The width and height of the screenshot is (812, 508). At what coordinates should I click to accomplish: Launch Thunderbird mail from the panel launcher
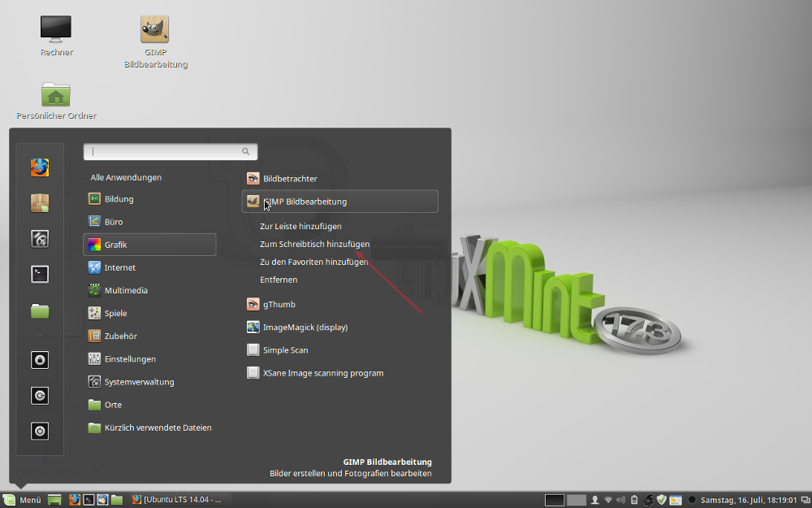click(x=102, y=500)
